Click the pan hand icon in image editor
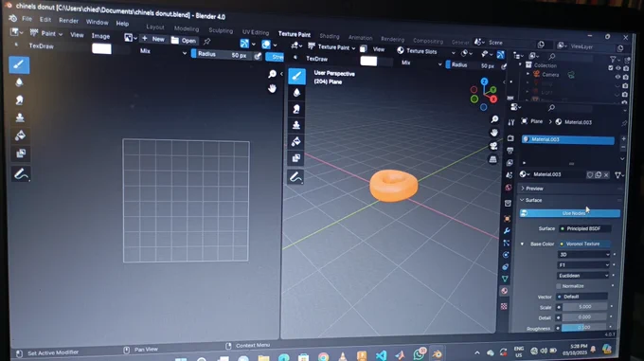644x361 pixels. pyautogui.click(x=272, y=88)
